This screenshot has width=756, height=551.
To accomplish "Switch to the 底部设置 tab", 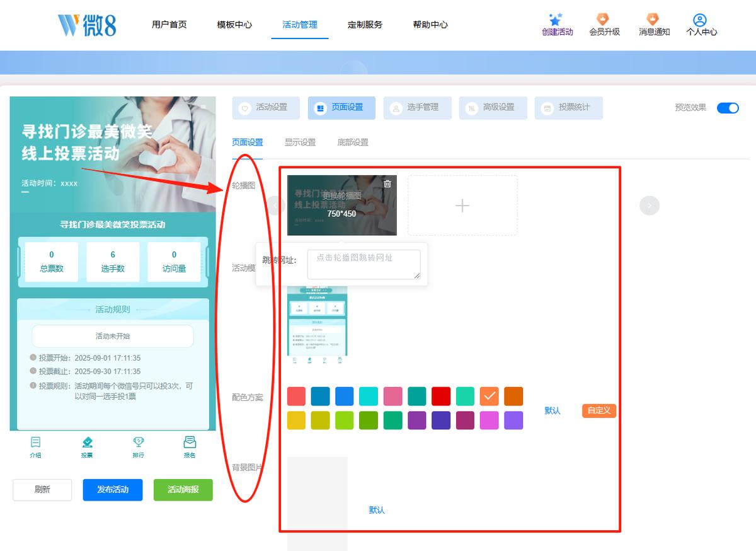I will coord(353,142).
